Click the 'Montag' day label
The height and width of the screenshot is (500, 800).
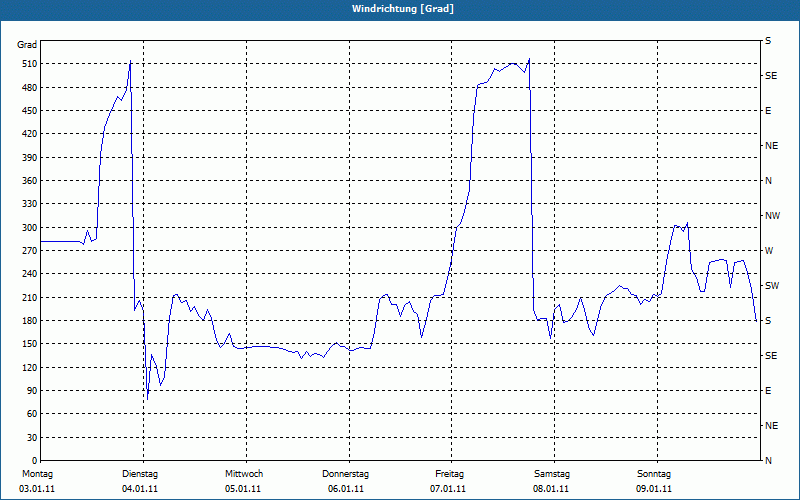tap(37, 474)
